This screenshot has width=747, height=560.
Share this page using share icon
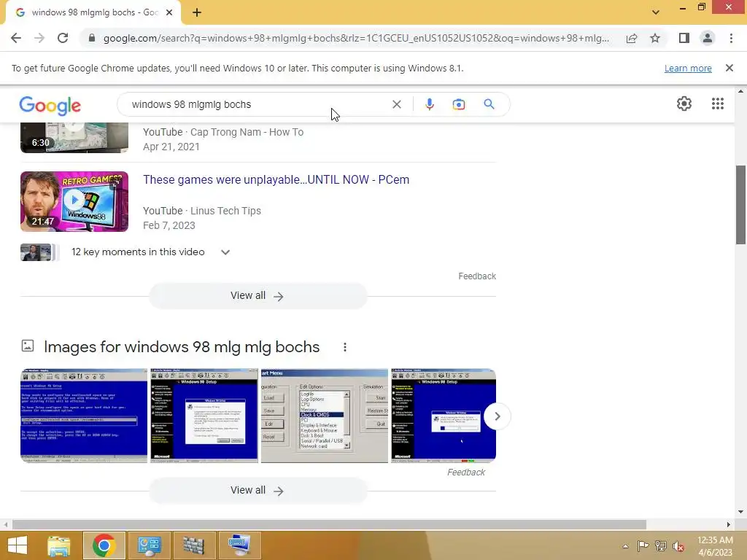632,38
